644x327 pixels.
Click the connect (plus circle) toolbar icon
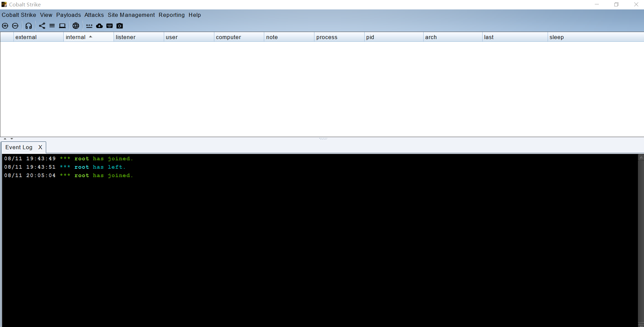[x=5, y=26]
